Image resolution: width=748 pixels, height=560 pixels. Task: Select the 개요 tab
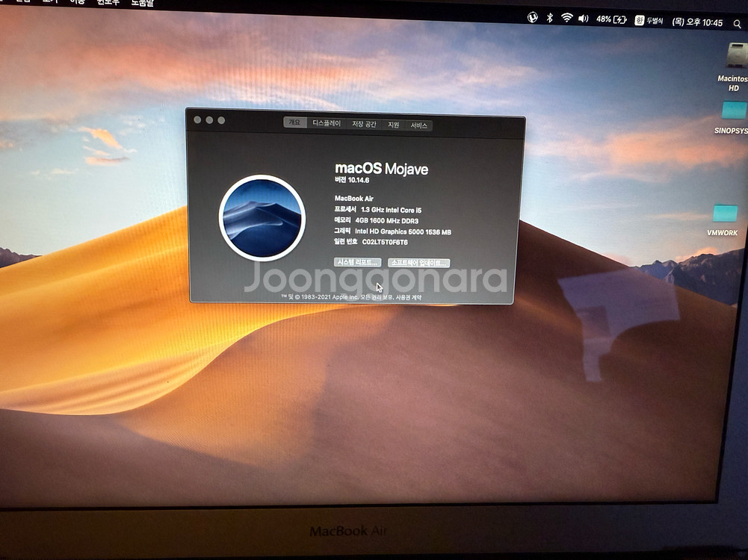tap(295, 122)
